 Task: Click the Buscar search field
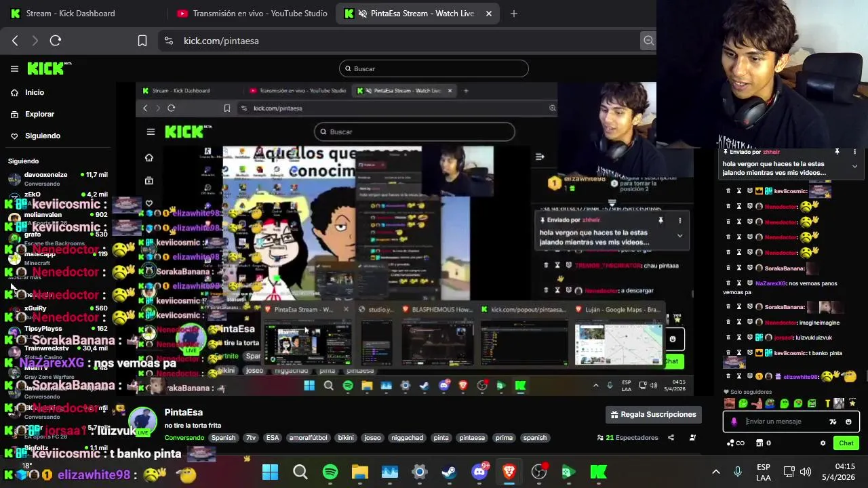point(434,68)
